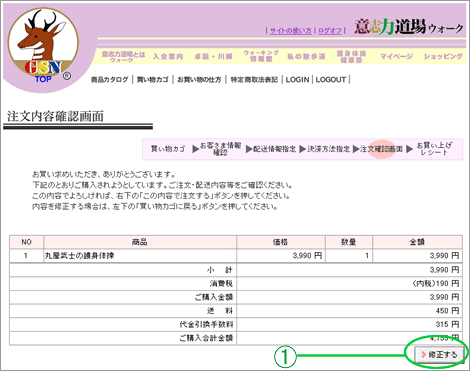Click the お買い求めいただき、ありがとうございます text line
The height and width of the screenshot is (371, 470).
click(x=104, y=174)
